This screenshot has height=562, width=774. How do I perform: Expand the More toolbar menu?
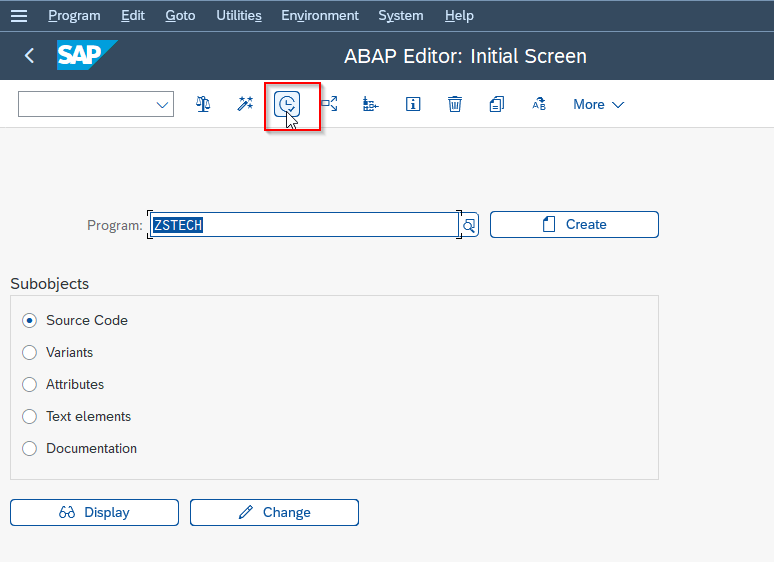[x=598, y=105]
